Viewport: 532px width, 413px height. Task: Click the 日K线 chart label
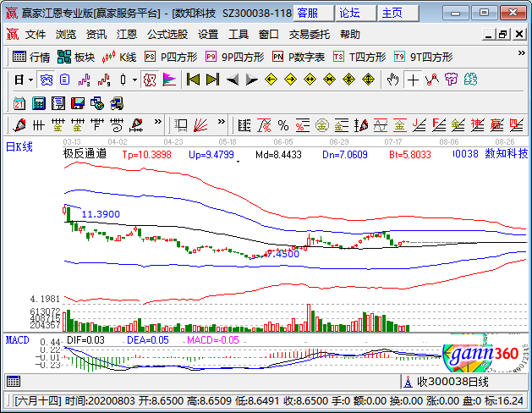point(19,146)
